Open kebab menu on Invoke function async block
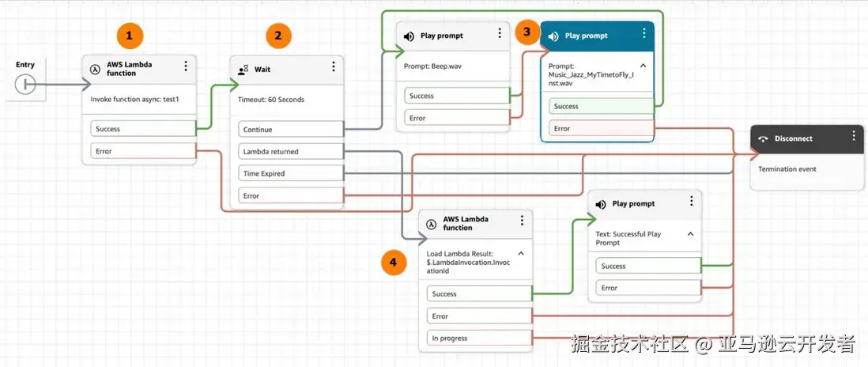 186,66
